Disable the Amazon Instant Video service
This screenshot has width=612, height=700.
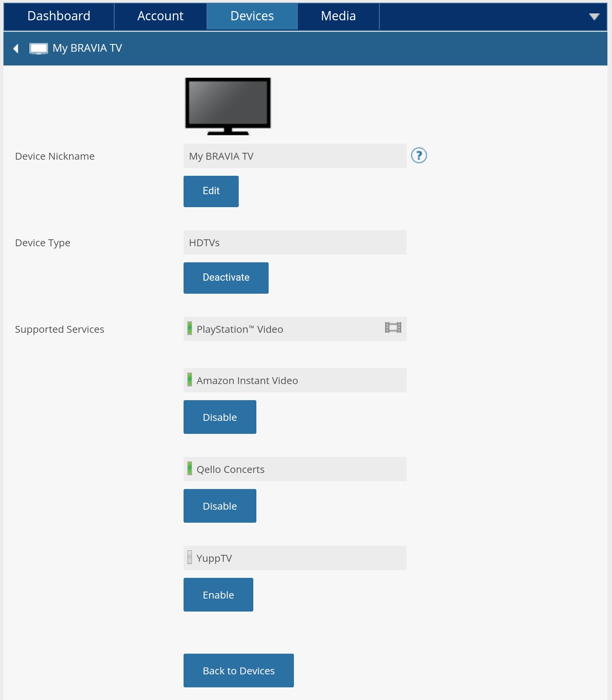point(220,417)
